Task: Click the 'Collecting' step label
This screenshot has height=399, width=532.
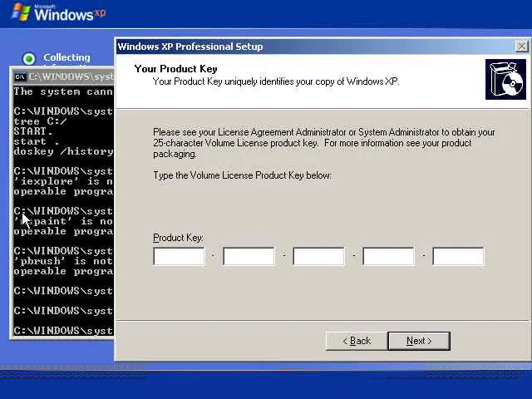Action: pos(66,57)
